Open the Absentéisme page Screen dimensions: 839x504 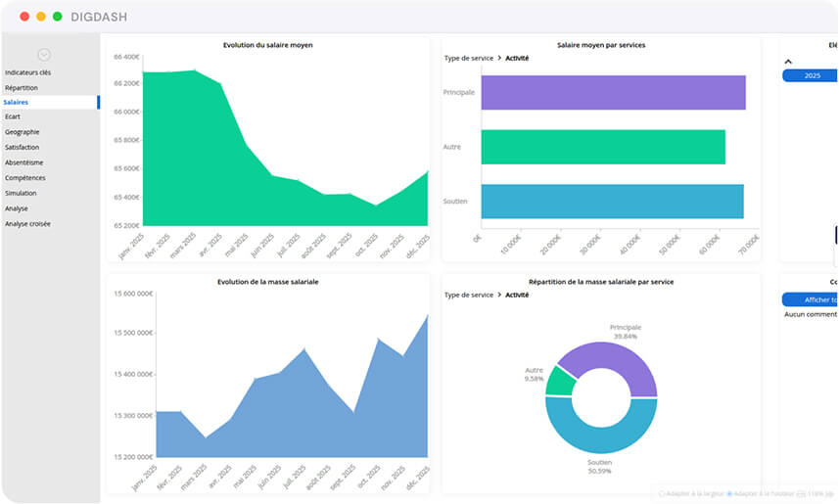(x=24, y=162)
